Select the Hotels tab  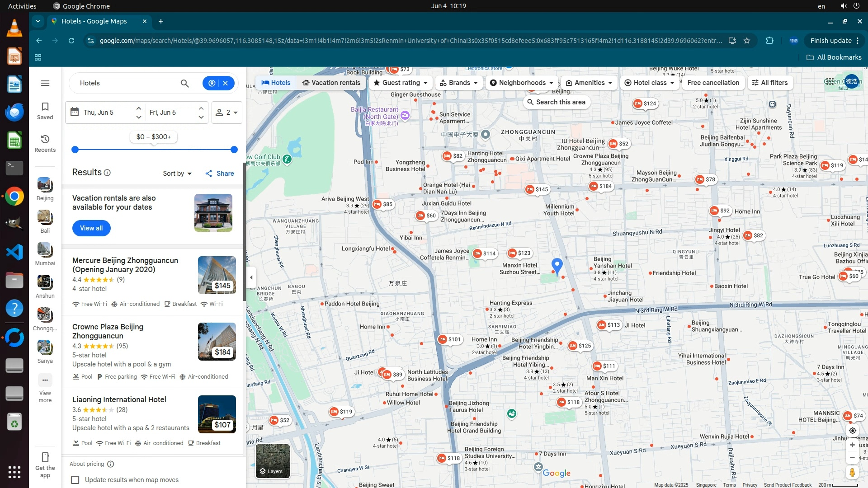[x=276, y=83]
